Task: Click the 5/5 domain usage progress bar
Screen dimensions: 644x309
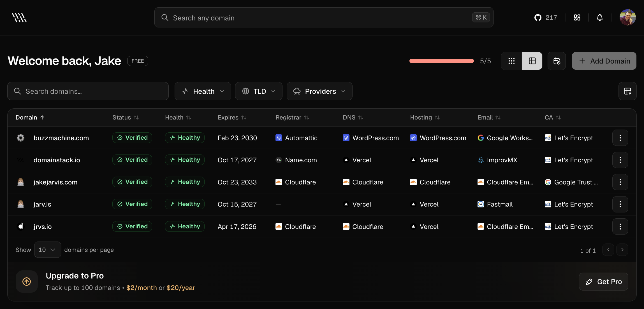Action: [x=441, y=61]
